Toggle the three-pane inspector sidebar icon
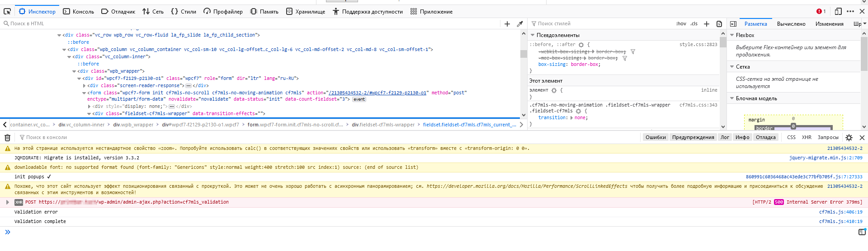Image resolution: width=868 pixels, height=251 pixels. (733, 24)
